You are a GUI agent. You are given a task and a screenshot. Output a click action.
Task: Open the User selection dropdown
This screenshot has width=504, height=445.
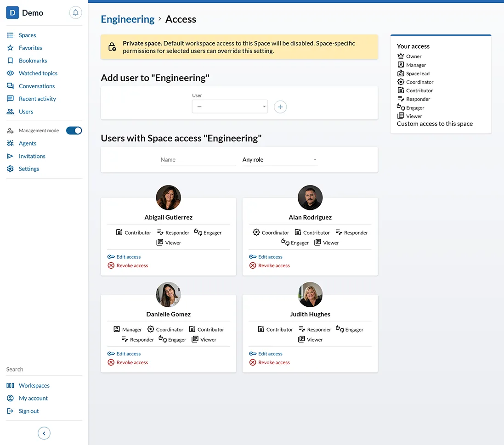click(230, 107)
